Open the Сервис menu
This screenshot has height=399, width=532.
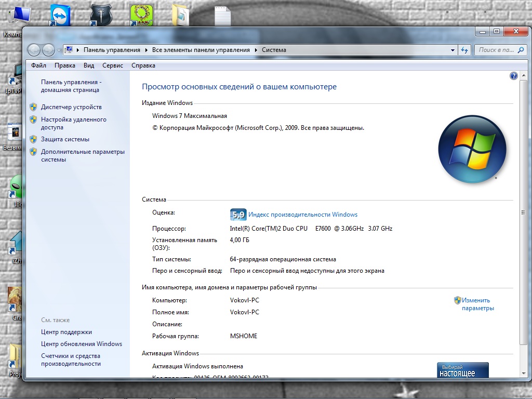113,65
